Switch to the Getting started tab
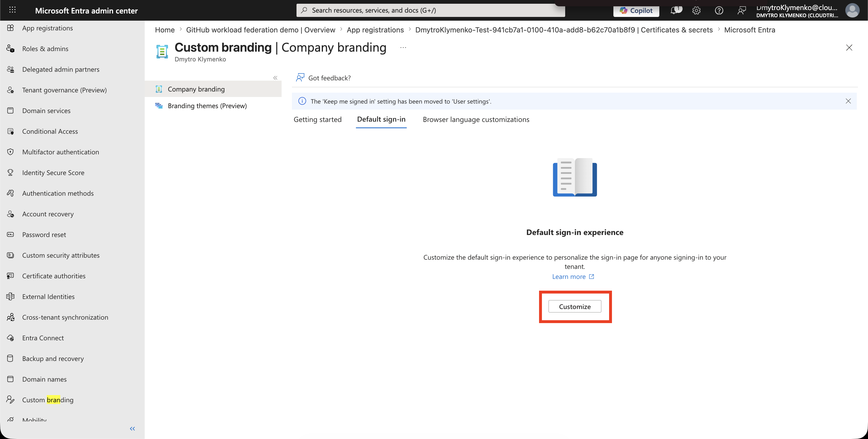This screenshot has width=868, height=439. pos(317,120)
